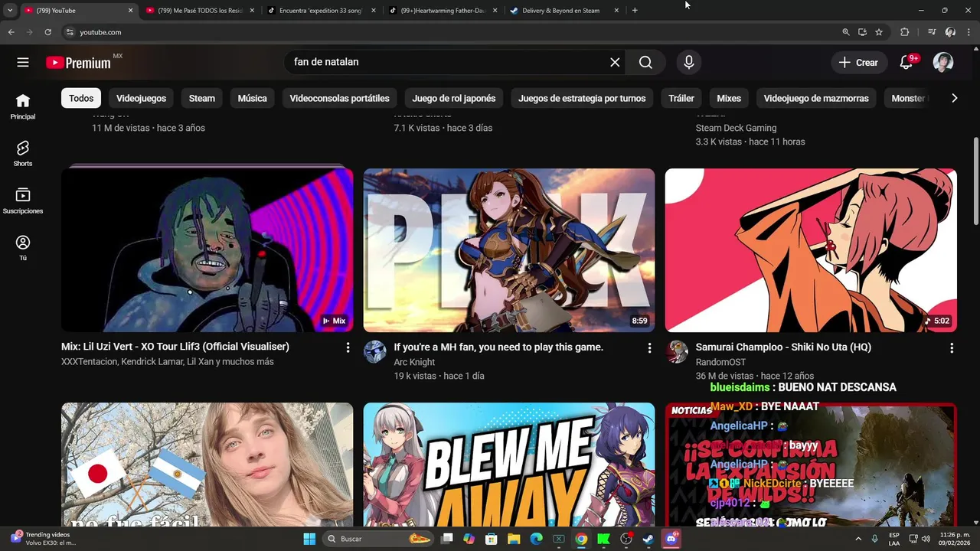Open Steam from the taskbar
Screen dimensions: 980x551
click(x=648, y=539)
